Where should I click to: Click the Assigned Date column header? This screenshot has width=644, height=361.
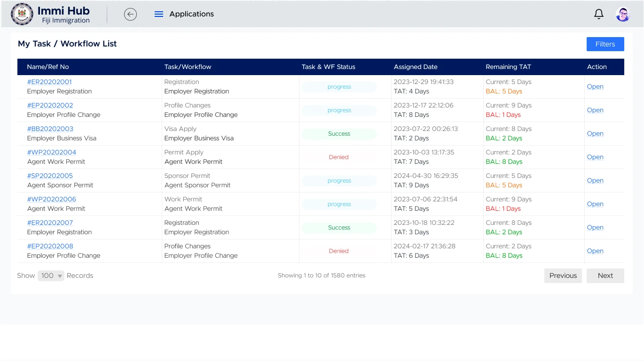pos(416,67)
